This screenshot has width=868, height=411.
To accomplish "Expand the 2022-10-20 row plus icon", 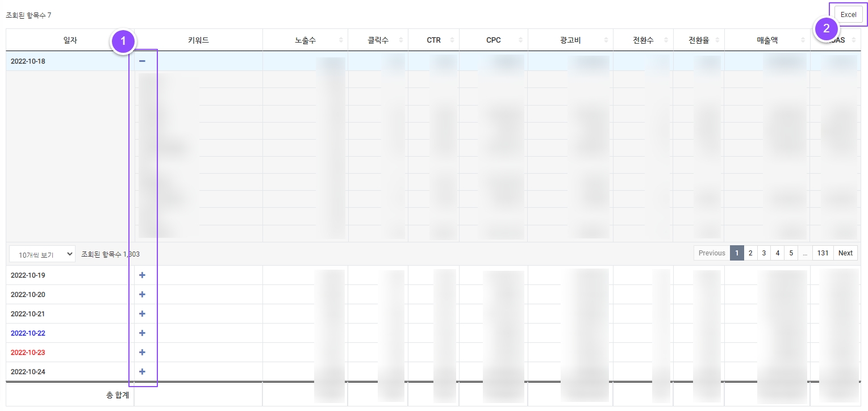I will pos(143,295).
